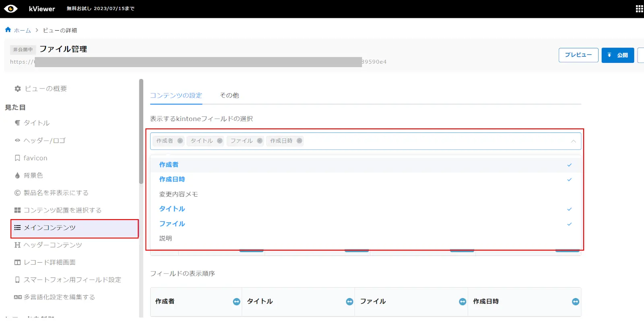Select the 説明 field option
This screenshot has height=321, width=644.
(x=165, y=238)
